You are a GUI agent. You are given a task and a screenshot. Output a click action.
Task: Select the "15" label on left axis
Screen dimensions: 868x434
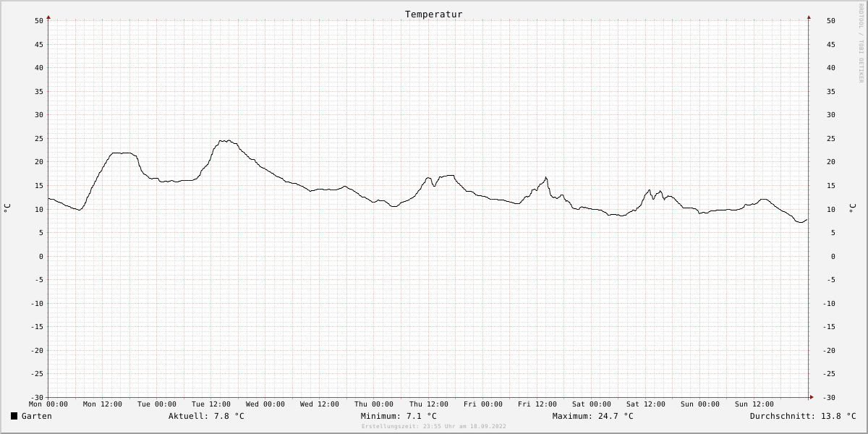[39, 186]
